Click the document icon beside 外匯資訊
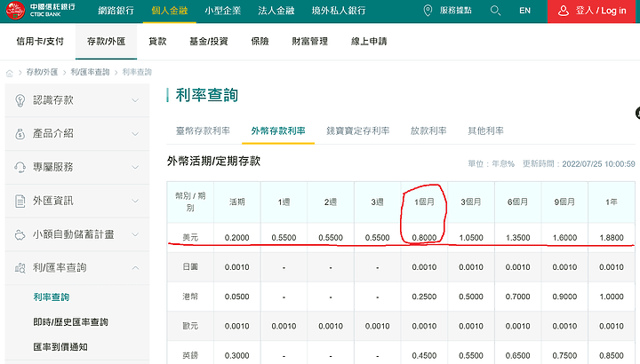 20,201
